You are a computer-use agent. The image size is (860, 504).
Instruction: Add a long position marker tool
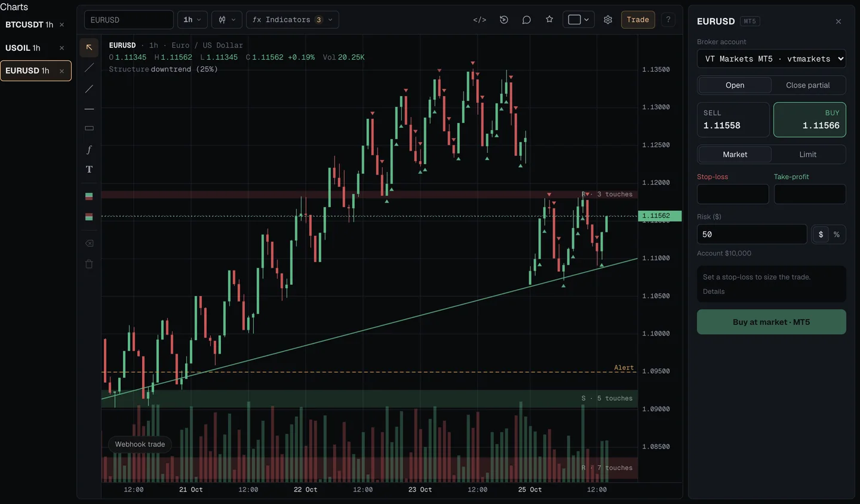pyautogui.click(x=89, y=196)
